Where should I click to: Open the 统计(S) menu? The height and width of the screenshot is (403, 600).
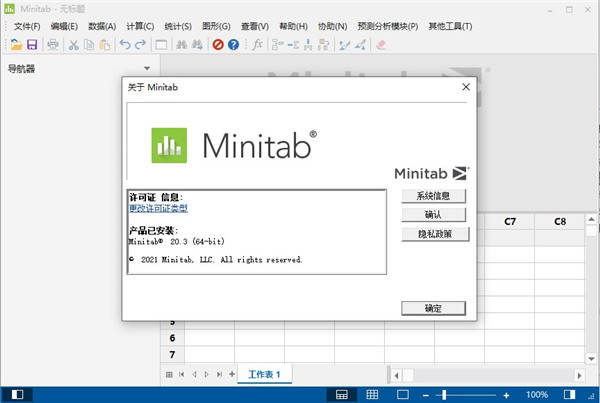pos(178,26)
